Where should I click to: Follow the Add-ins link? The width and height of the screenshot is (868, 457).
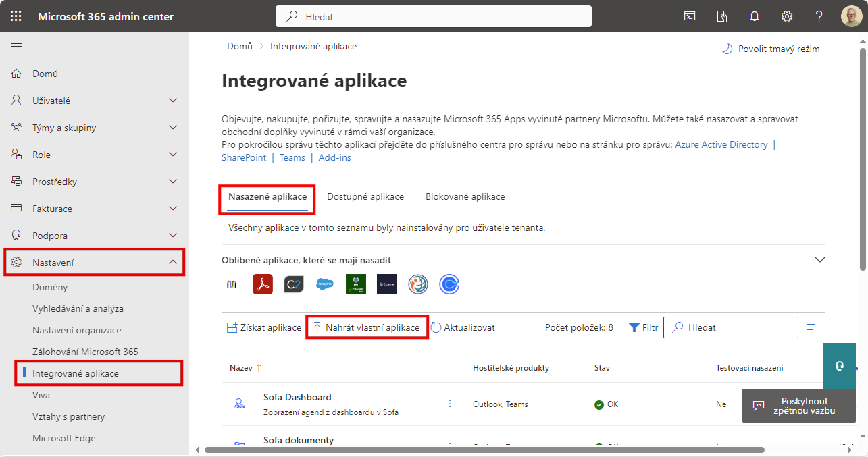point(335,157)
